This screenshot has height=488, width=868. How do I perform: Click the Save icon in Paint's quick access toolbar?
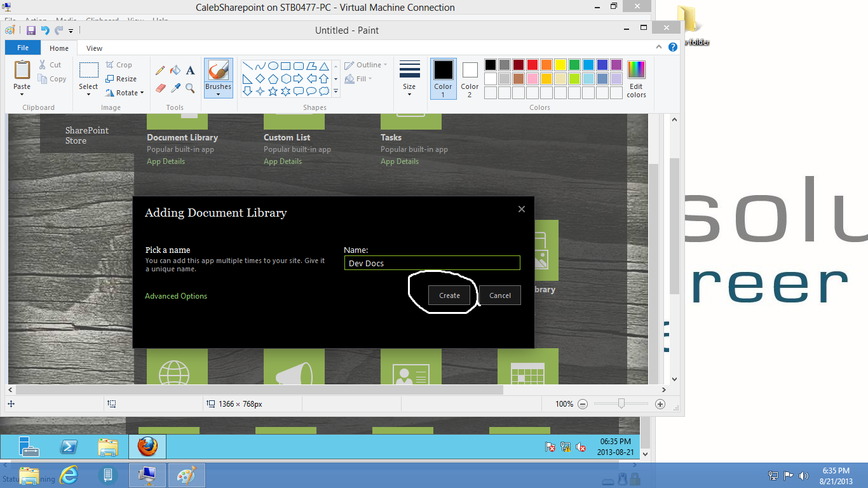click(31, 30)
